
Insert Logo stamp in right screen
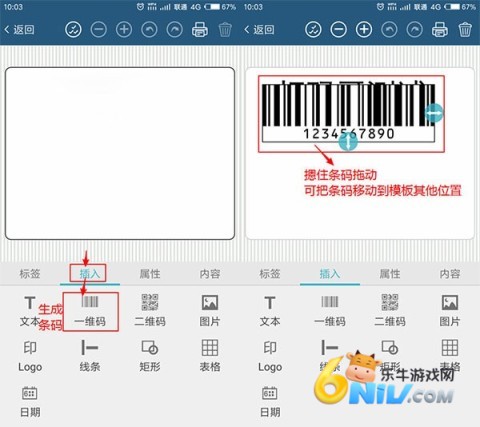[270, 356]
